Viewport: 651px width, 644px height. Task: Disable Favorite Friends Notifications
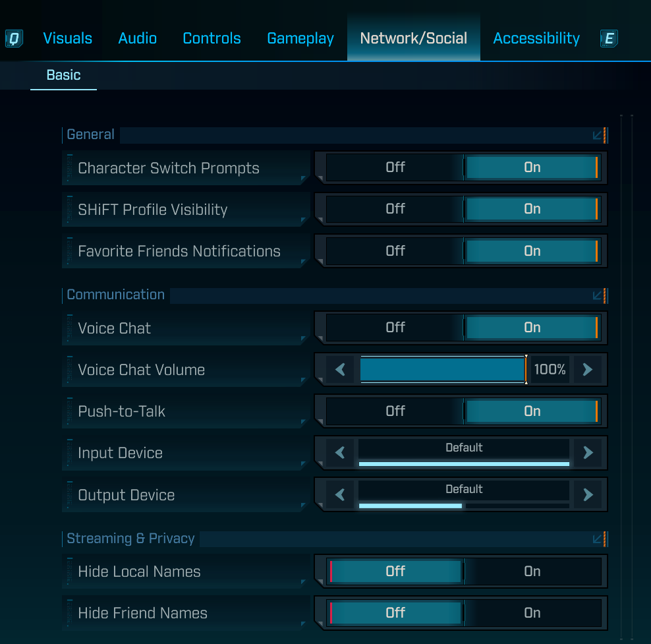tap(395, 250)
